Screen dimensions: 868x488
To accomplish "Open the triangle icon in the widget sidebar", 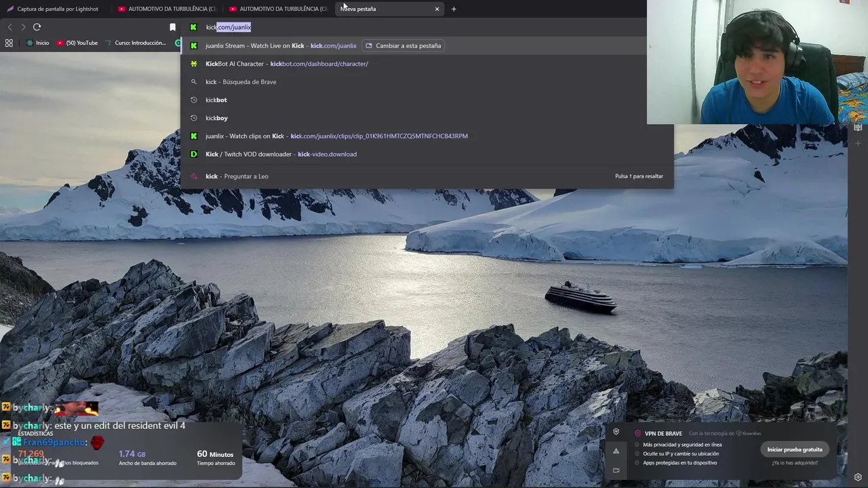I will click(616, 451).
